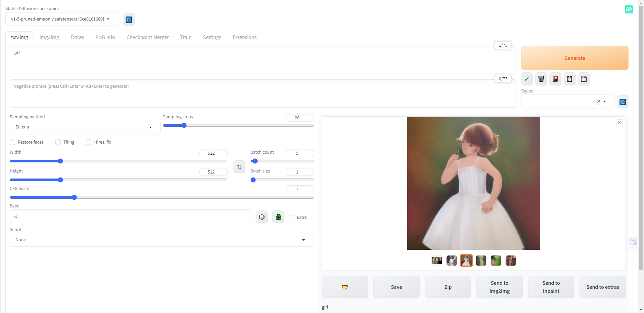
Task: Reuse last seed with the recycle icon
Action: point(278,217)
